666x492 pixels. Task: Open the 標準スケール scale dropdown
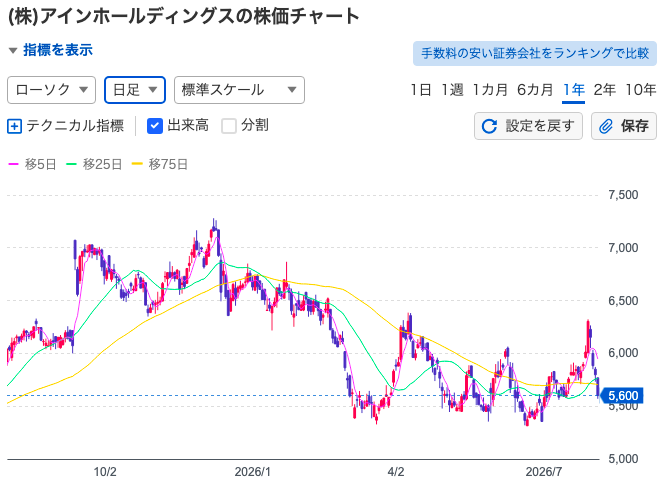pos(239,90)
